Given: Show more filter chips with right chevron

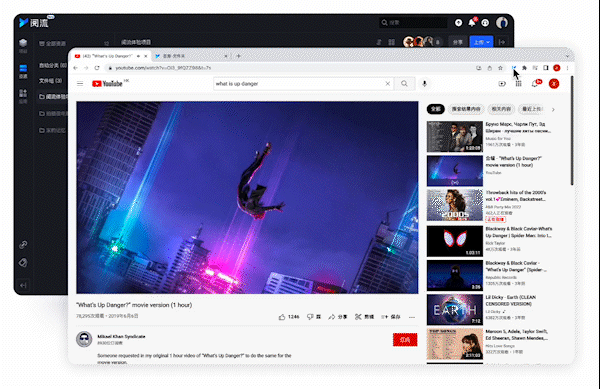Looking at the screenshot, I should (553, 109).
